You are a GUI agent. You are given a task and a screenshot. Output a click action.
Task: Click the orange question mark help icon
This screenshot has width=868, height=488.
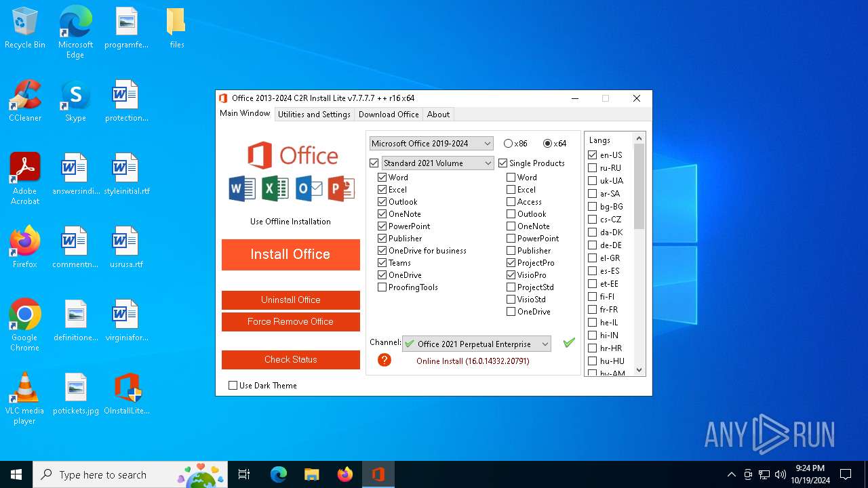click(384, 360)
